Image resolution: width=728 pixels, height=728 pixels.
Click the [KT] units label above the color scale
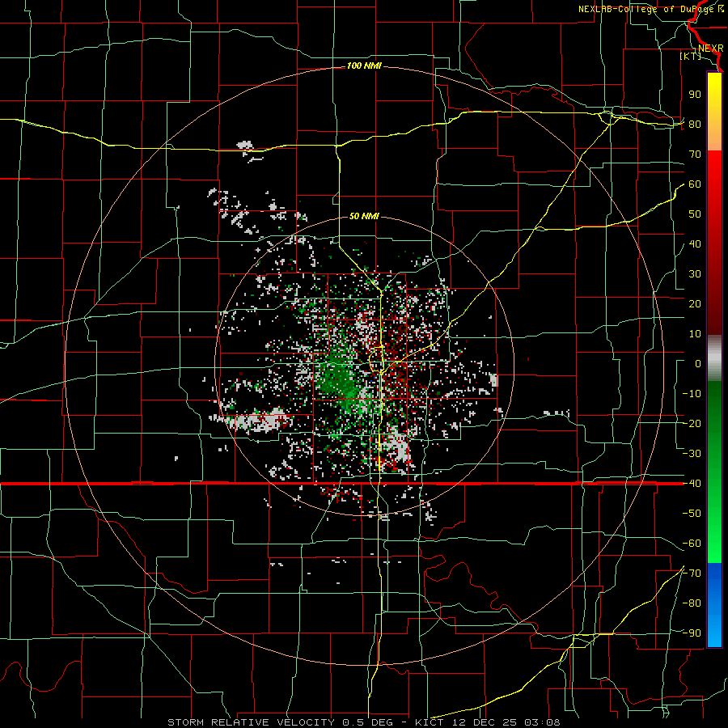click(x=691, y=56)
